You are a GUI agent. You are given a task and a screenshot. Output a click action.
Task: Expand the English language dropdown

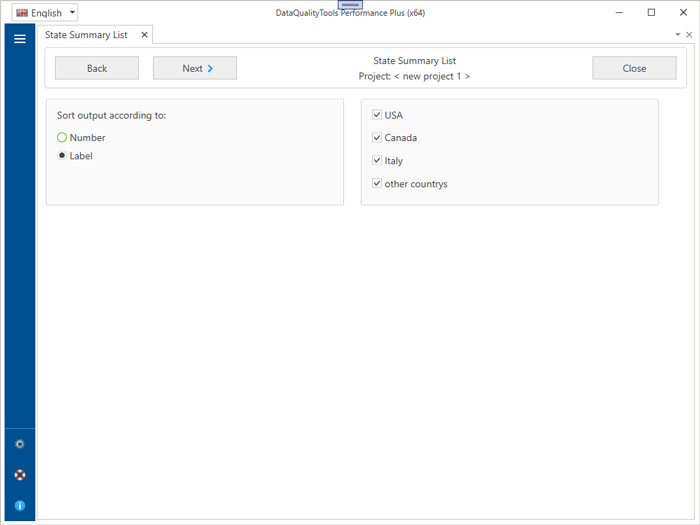(72, 13)
